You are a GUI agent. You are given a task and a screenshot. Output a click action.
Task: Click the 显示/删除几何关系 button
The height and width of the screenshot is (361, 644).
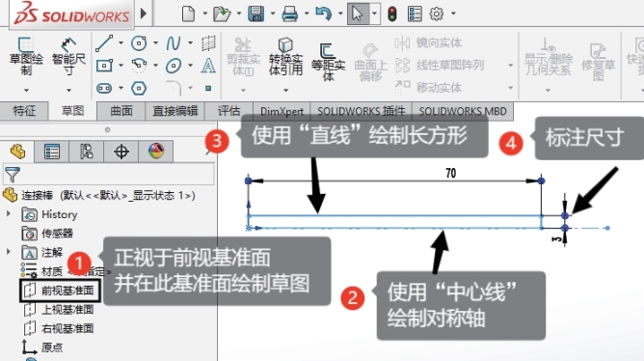coord(549,57)
